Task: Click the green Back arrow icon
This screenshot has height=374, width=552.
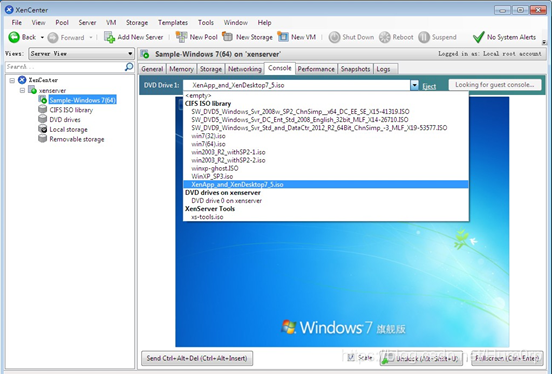Action: pyautogui.click(x=14, y=37)
